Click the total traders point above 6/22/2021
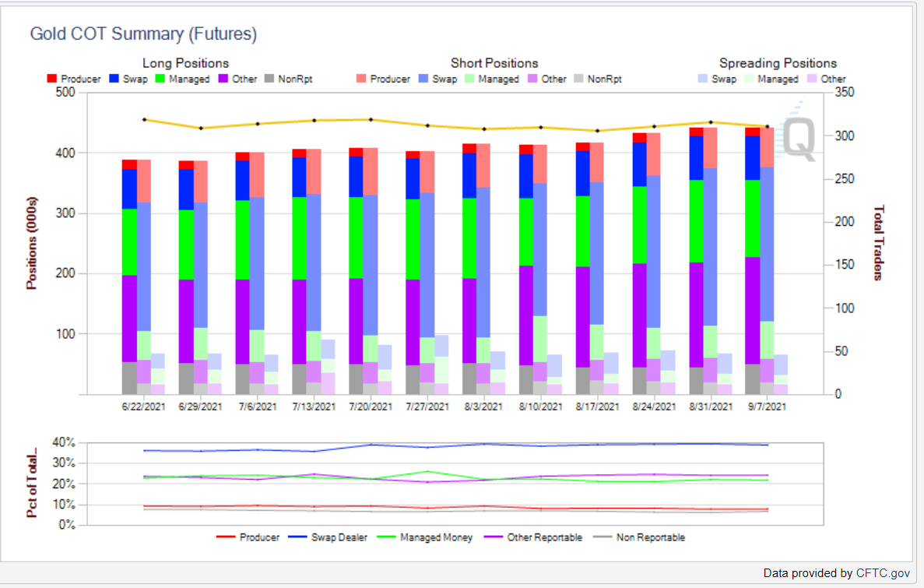924x588 pixels. (x=144, y=120)
